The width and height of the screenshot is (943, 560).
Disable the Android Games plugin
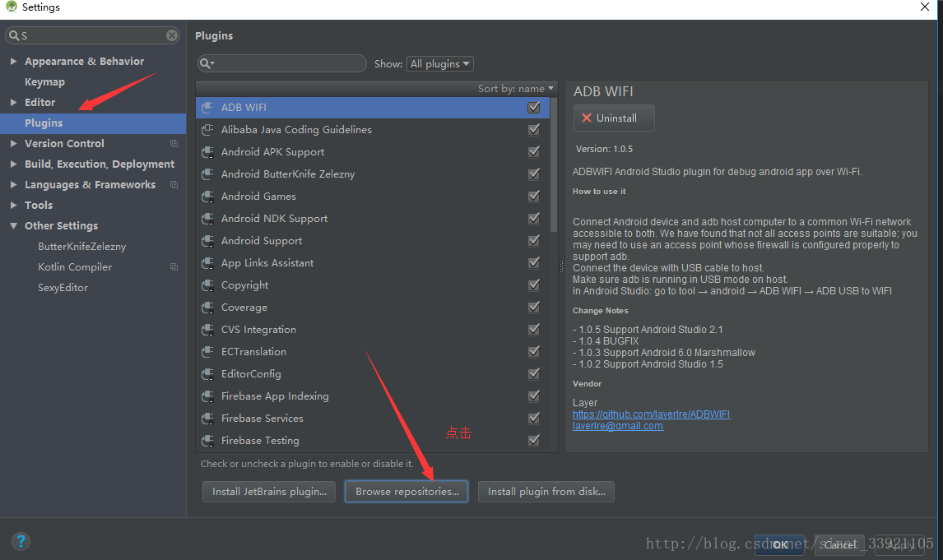(533, 197)
